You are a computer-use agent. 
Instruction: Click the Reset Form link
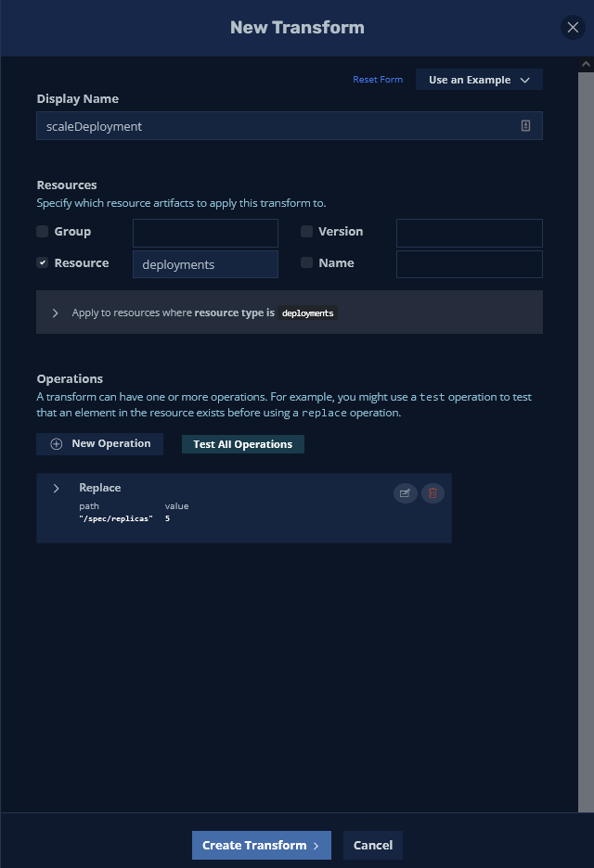pos(378,81)
